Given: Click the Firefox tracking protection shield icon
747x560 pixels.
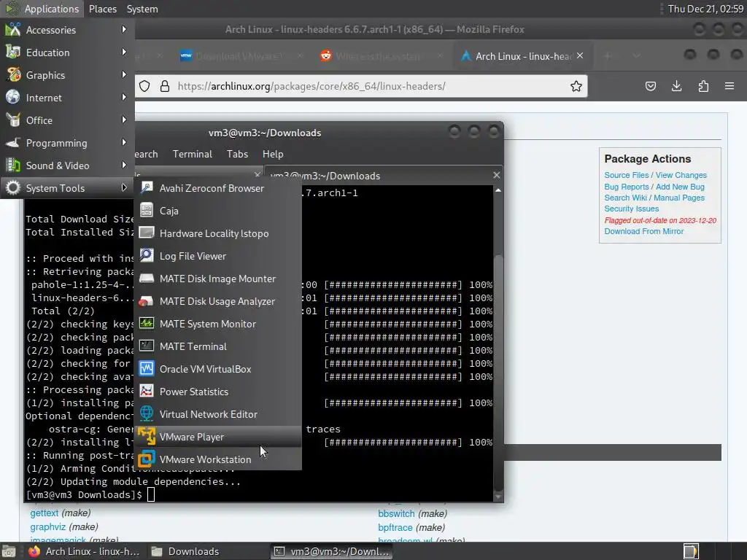Looking at the screenshot, I should (144, 86).
